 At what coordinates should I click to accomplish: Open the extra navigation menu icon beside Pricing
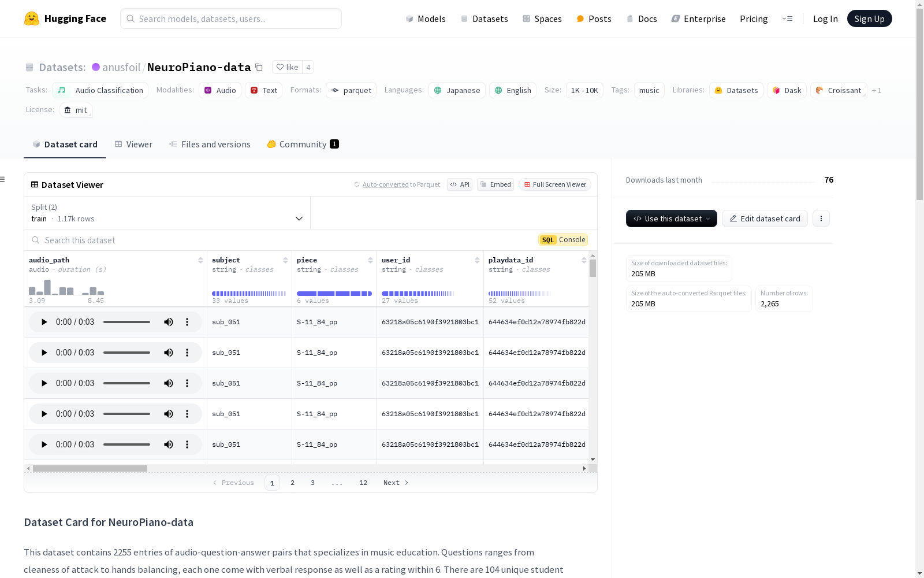coord(787,18)
